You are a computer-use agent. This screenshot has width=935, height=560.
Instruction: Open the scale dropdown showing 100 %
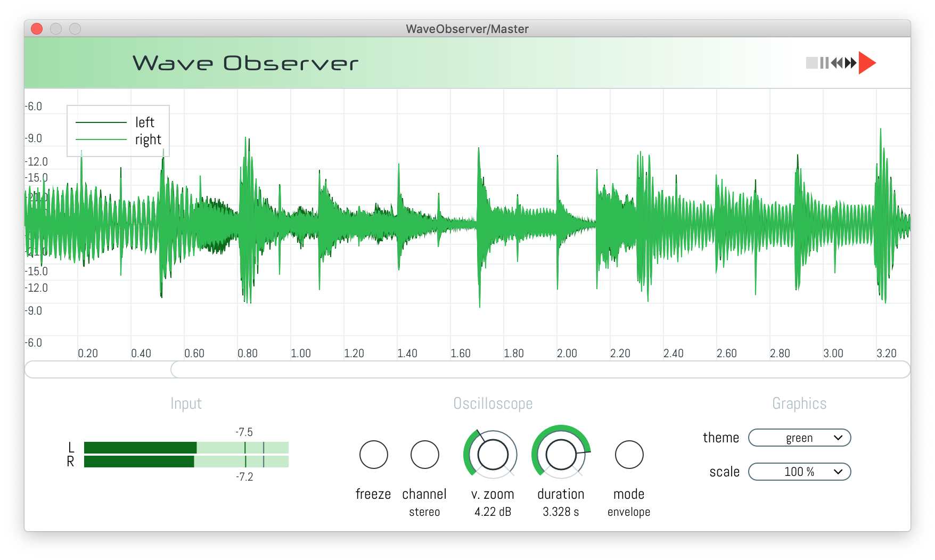(x=799, y=472)
